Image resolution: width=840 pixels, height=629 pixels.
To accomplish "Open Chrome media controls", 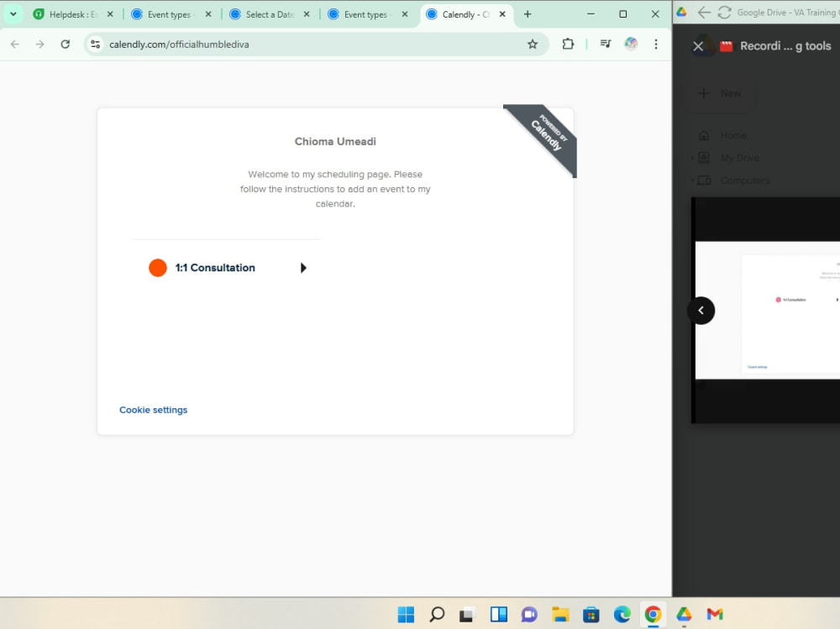I will coord(606,45).
